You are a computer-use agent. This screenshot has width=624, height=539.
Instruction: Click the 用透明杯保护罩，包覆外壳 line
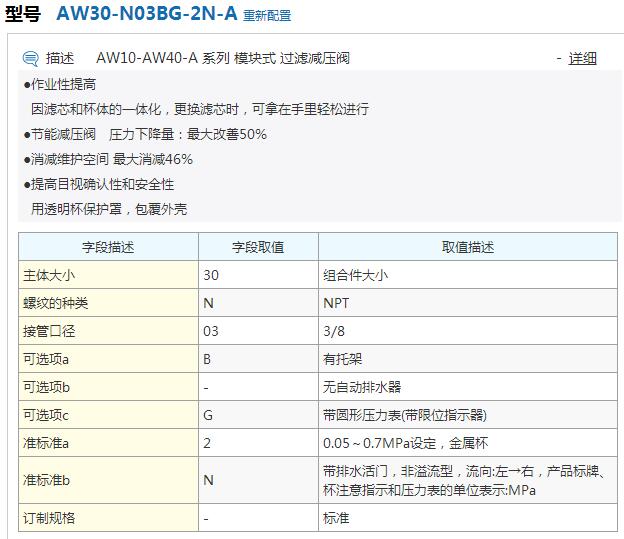109,209
